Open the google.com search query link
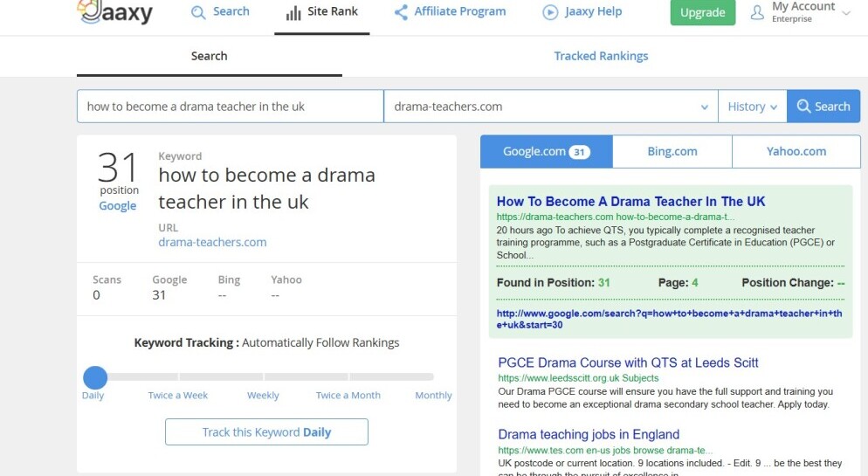The height and width of the screenshot is (476, 868). tap(669, 319)
